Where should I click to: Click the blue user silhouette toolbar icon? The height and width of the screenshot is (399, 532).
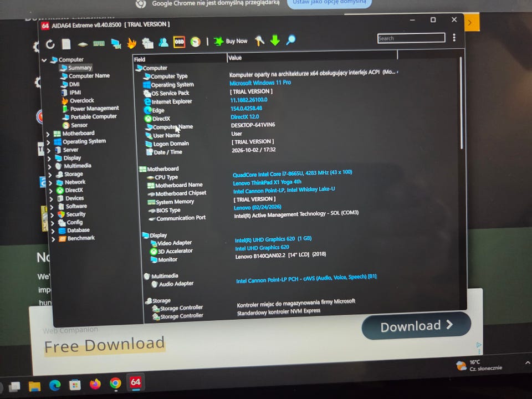pyautogui.click(x=163, y=43)
